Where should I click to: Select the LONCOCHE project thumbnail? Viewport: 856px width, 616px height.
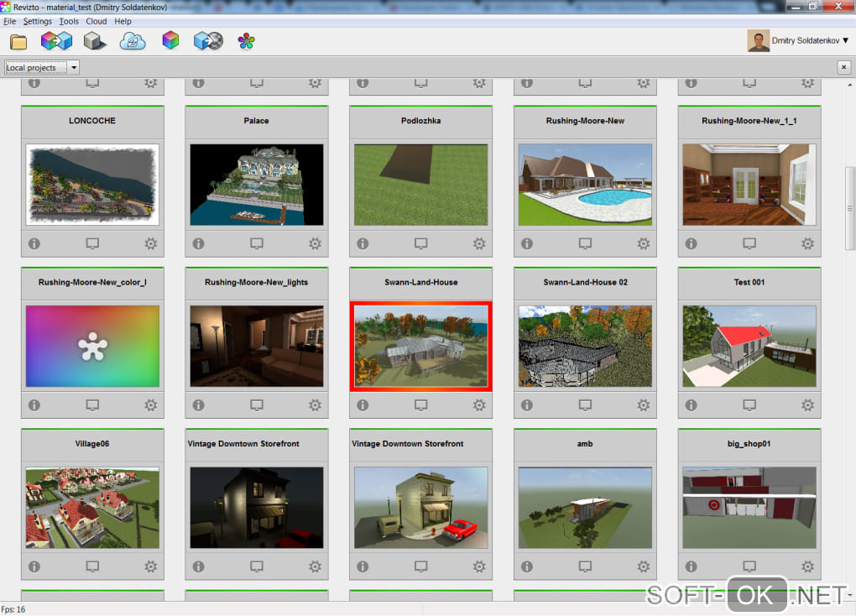[x=92, y=185]
